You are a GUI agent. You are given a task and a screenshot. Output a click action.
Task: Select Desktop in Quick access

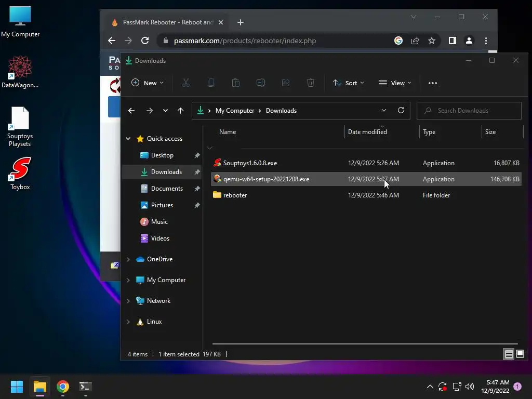tap(162, 155)
